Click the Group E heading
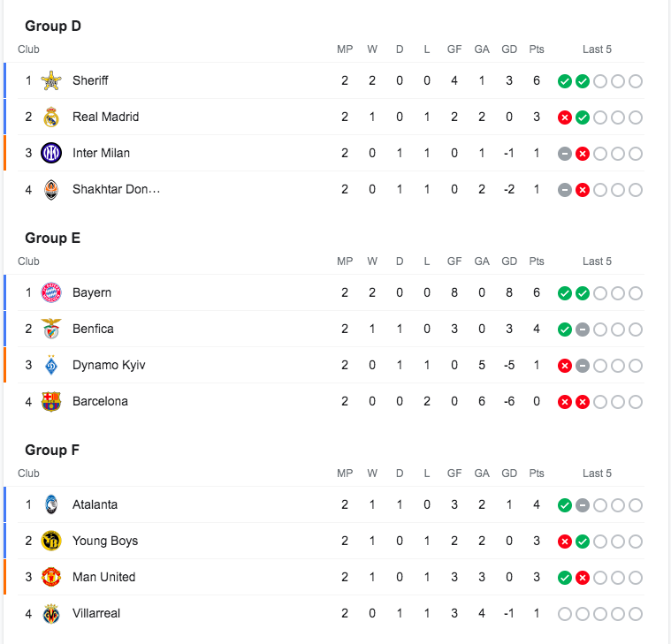The height and width of the screenshot is (644, 671). pyautogui.click(x=53, y=238)
